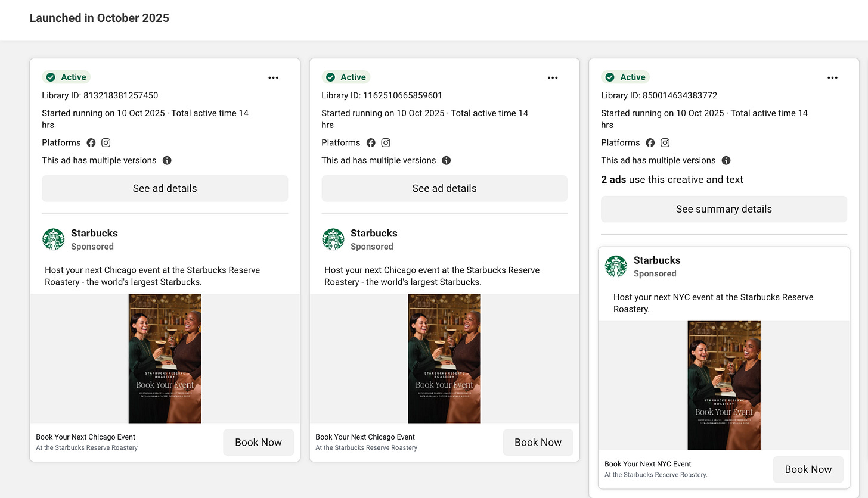
Task: Open three-dot menu for ad 1162510665859601
Action: tap(553, 77)
